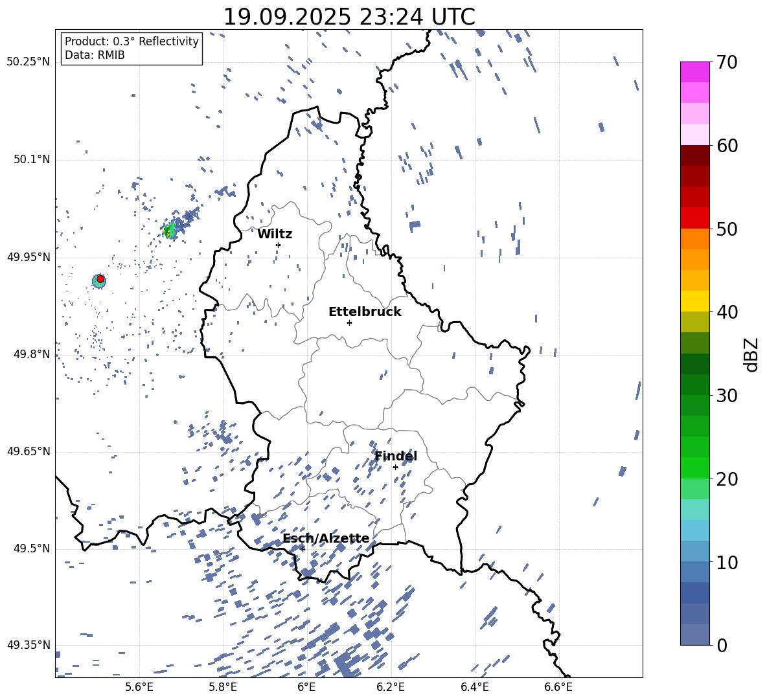Image resolution: width=767 pixels, height=700 pixels.
Task: Click the green reflectivity echo northwest of Wiltz
Action: click(x=169, y=231)
